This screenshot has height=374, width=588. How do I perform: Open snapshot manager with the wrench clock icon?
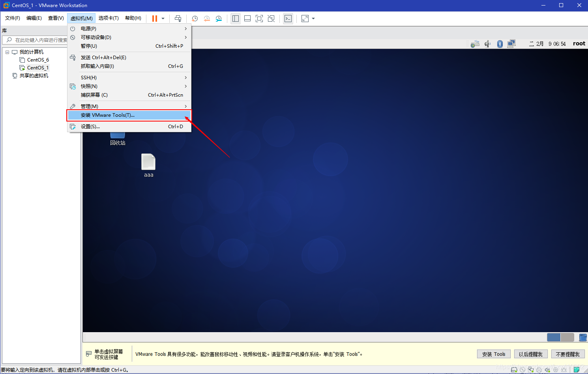tap(219, 19)
